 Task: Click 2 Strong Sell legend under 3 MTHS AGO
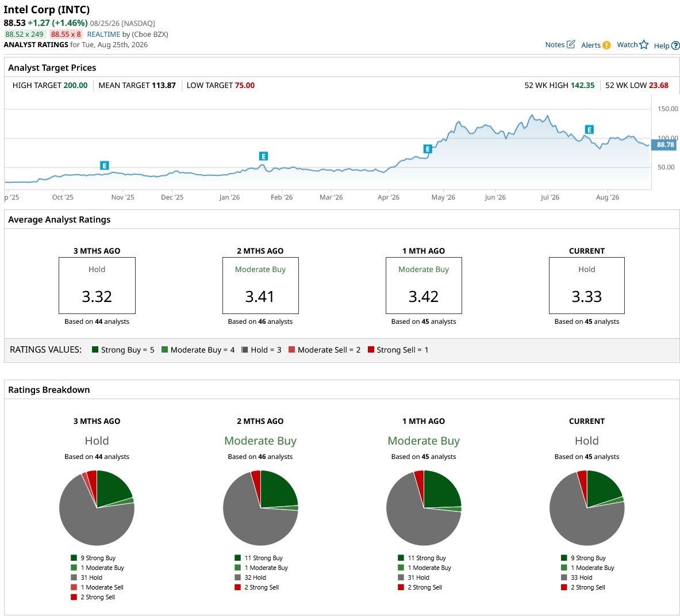(93, 597)
